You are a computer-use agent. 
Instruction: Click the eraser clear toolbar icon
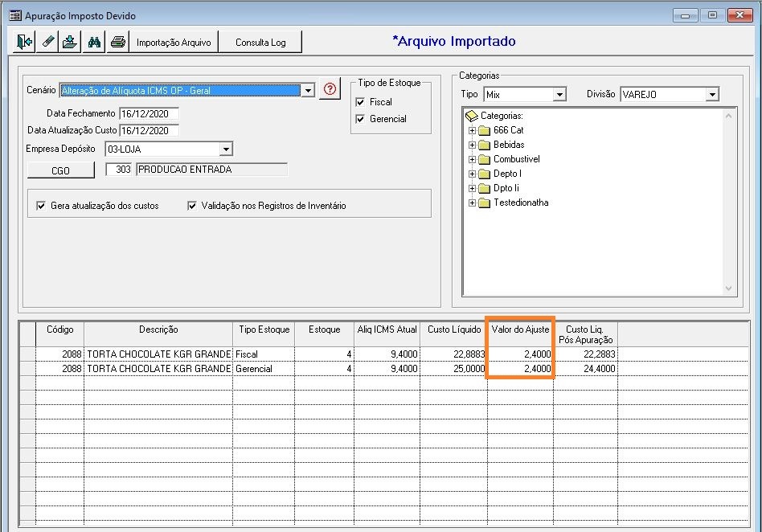point(47,42)
